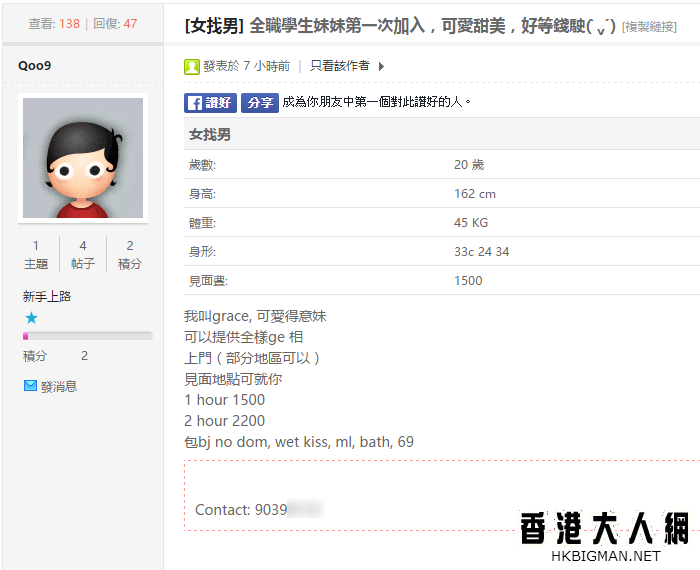Screen dimensions: 700x570
Task: Click the HKBIGMAN.NET watermark logo
Action: (605, 537)
